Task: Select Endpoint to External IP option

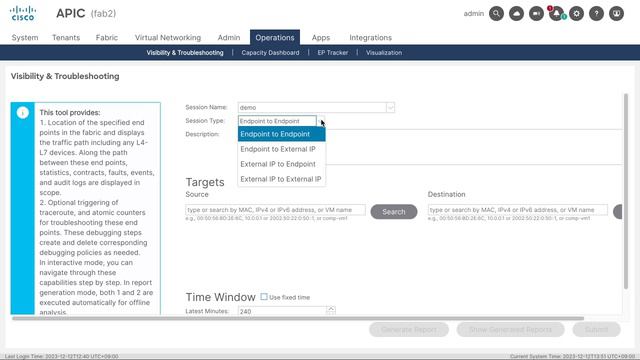Action: pyautogui.click(x=282, y=149)
